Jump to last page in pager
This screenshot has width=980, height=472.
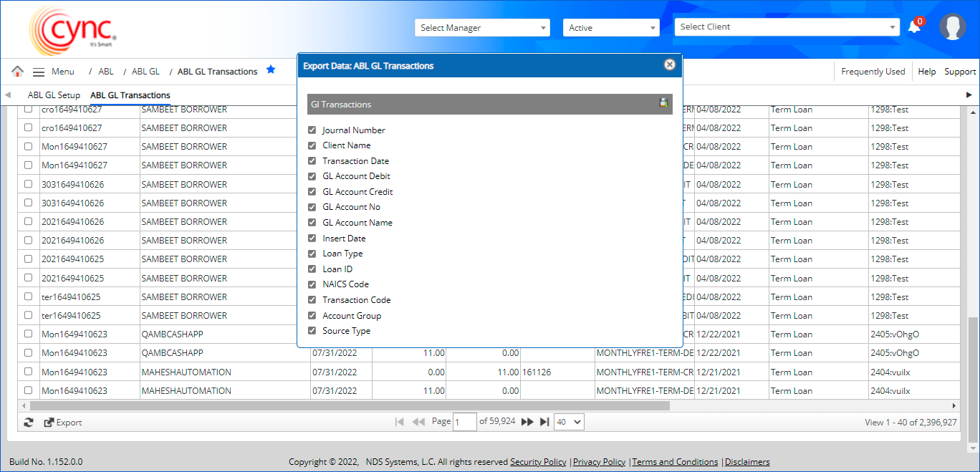544,422
